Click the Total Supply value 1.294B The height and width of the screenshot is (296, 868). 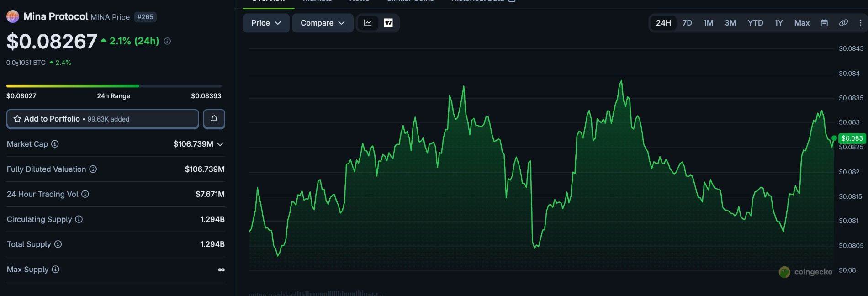click(x=212, y=244)
